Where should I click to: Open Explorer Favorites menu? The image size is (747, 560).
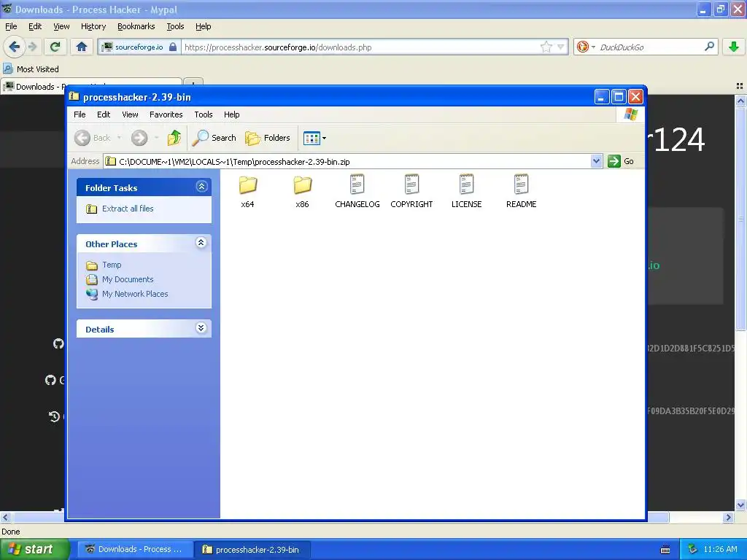(166, 114)
